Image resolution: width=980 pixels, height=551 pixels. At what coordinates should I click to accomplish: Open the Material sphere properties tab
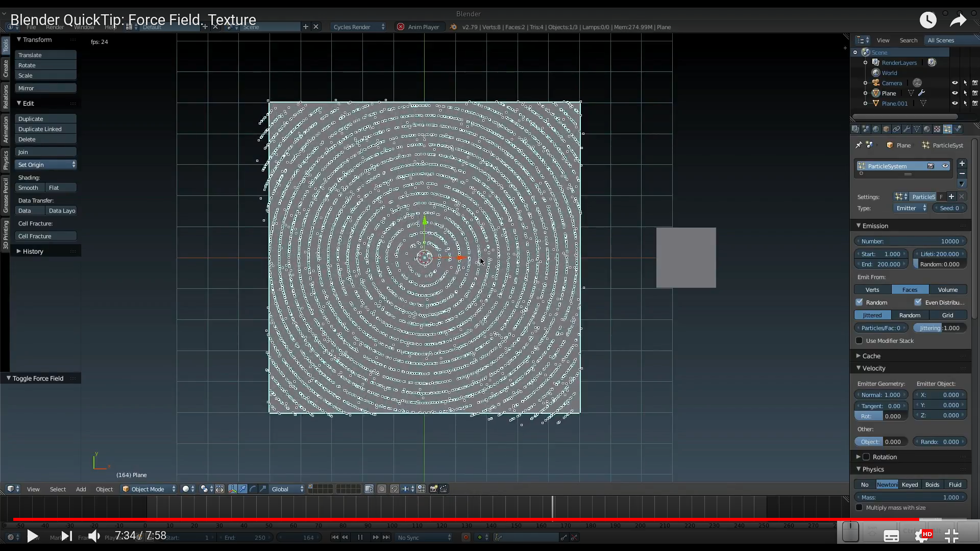tap(927, 129)
